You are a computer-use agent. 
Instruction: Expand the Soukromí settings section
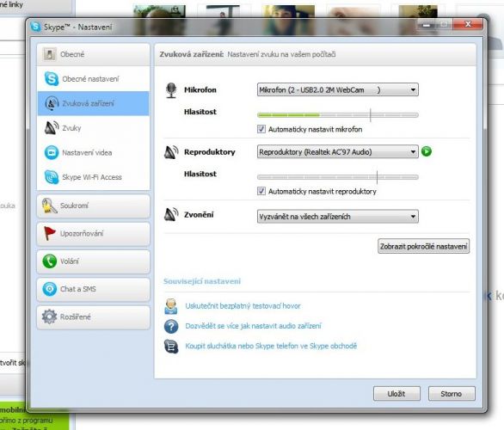tap(93, 206)
